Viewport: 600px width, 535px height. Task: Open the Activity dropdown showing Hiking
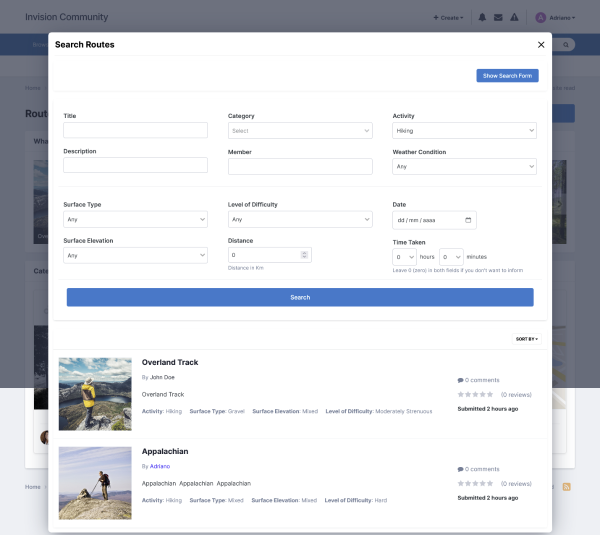[464, 130]
